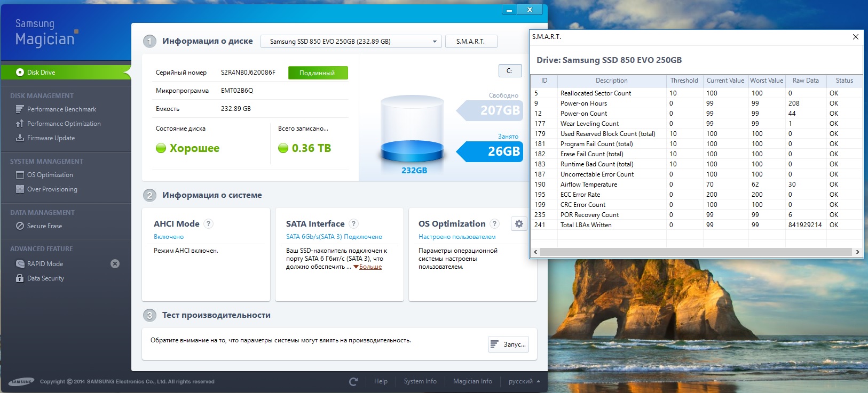The height and width of the screenshot is (393, 868).
Task: Open Secure Erase section
Action: point(44,226)
